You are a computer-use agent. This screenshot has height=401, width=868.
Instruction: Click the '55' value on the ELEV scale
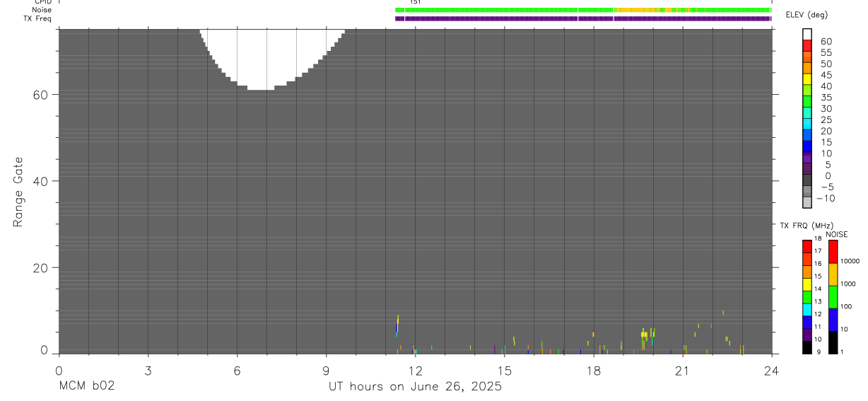(826, 53)
